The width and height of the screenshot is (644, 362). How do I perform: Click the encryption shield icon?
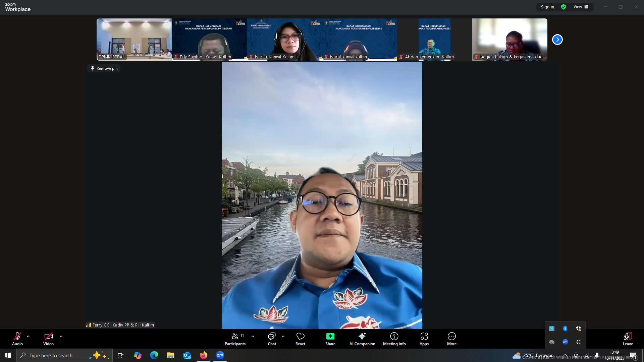pyautogui.click(x=563, y=7)
